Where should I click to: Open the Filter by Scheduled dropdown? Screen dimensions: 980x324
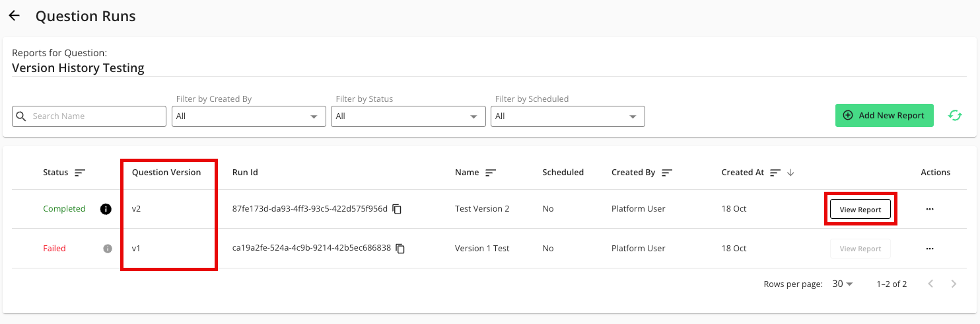(x=567, y=116)
